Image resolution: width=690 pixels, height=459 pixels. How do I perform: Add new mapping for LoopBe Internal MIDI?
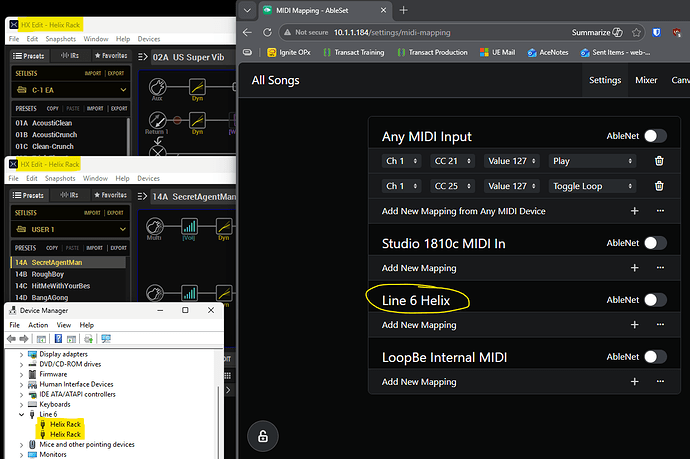click(634, 382)
